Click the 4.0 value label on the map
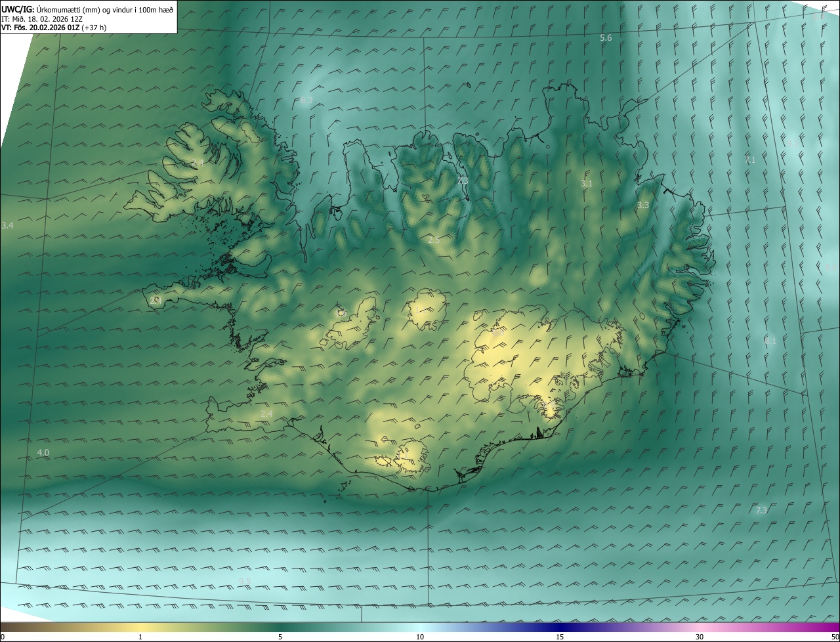The width and height of the screenshot is (840, 642). (x=43, y=453)
